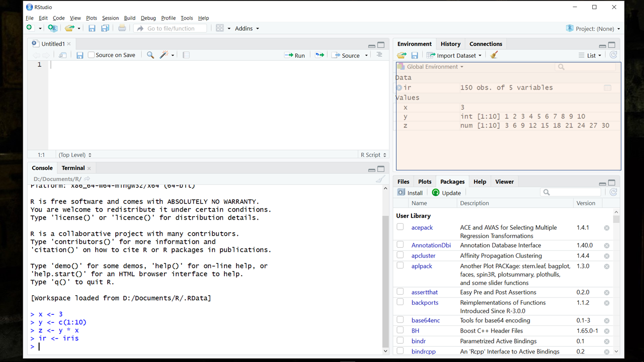Viewport: 644px width, 362px height.
Task: Switch to the History tab
Action: pyautogui.click(x=450, y=44)
